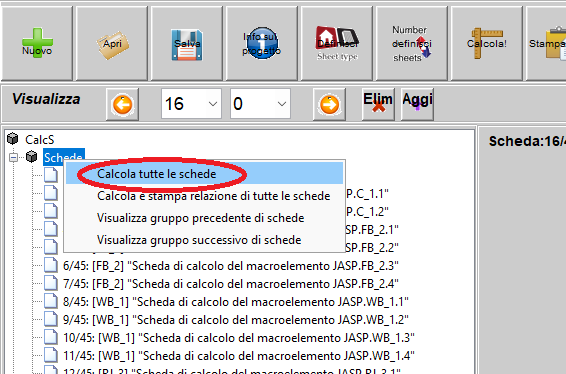Choose Calcola e stampa relazione di tutte le schede
Image resolution: width=566 pixels, height=374 pixels.
tap(204, 196)
